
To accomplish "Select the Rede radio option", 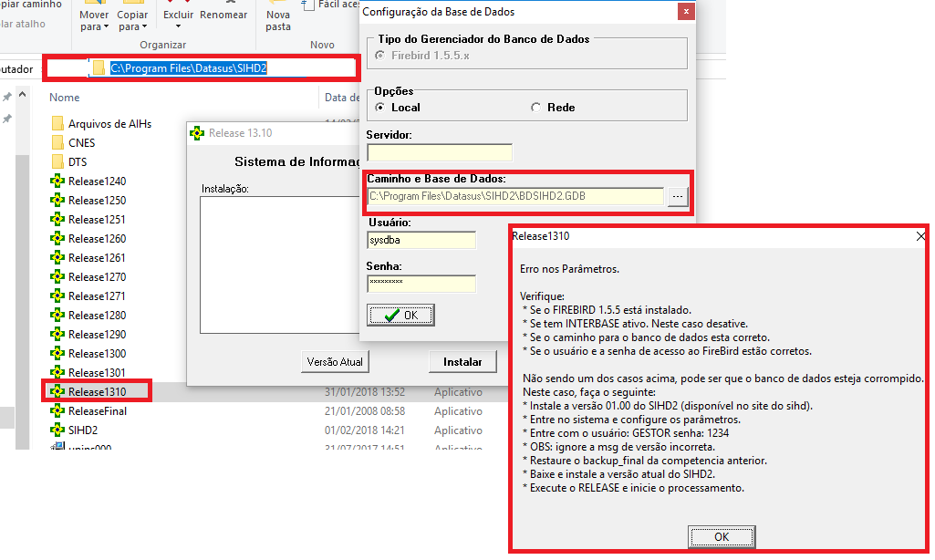I will (535, 108).
